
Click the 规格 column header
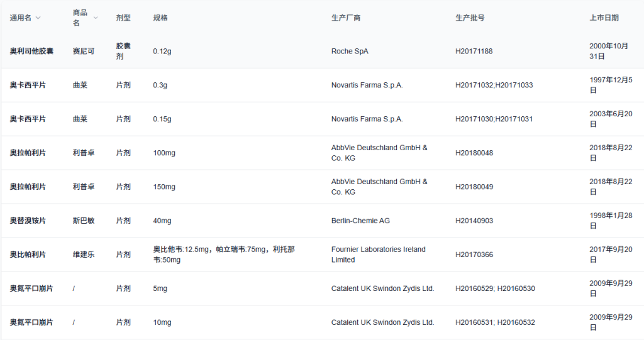coord(160,18)
